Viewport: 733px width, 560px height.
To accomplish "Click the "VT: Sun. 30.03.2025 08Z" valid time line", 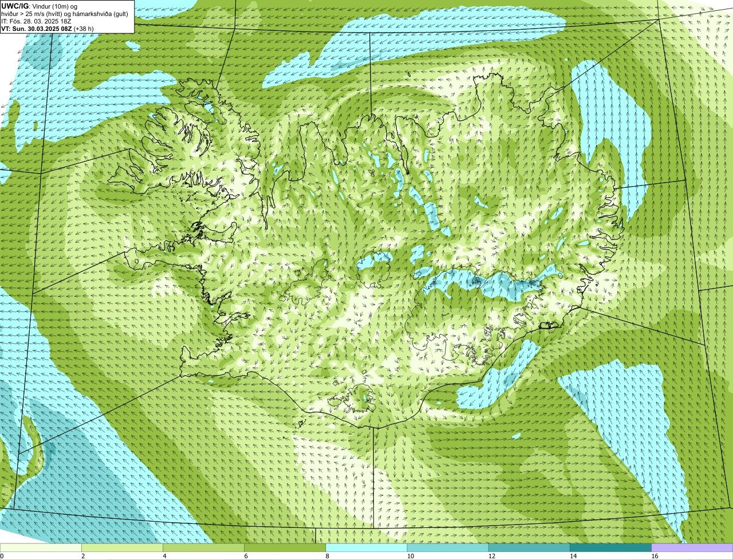I will [x=48, y=29].
